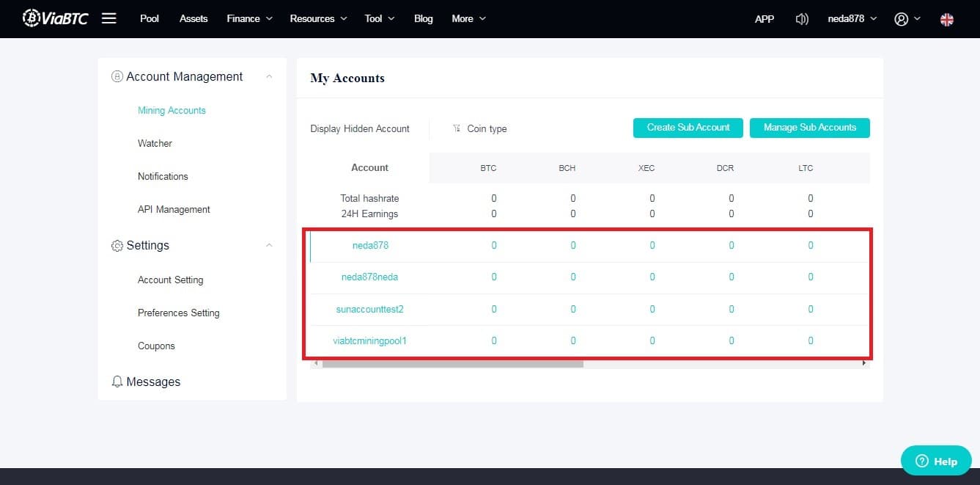Expand the Tool dropdown menu

tap(380, 18)
